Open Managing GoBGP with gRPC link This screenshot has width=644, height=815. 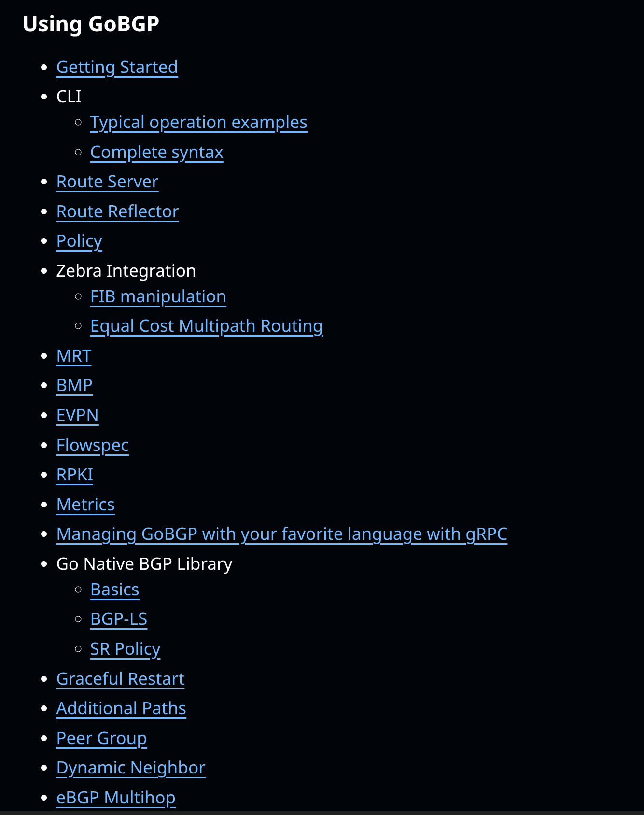pyautogui.click(x=281, y=534)
